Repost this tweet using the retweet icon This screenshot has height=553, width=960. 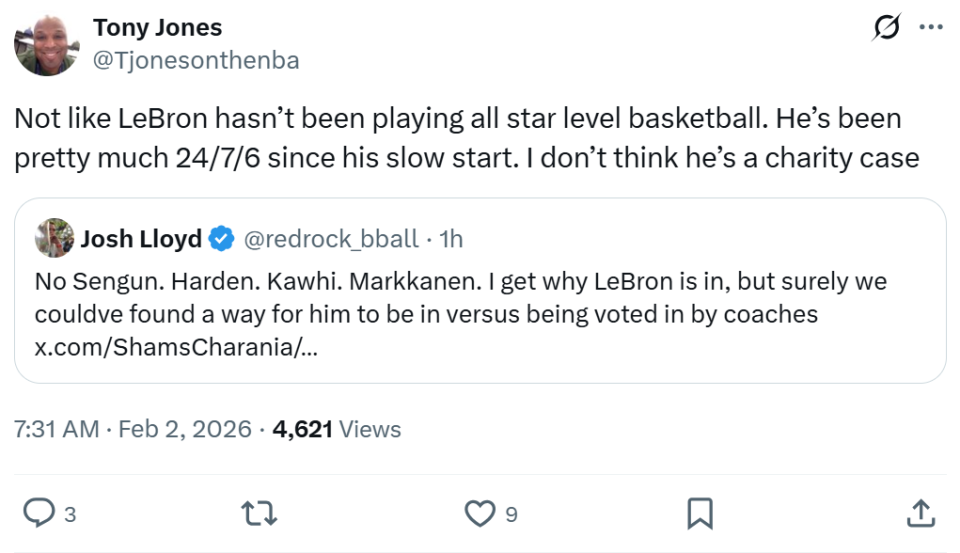point(259,514)
